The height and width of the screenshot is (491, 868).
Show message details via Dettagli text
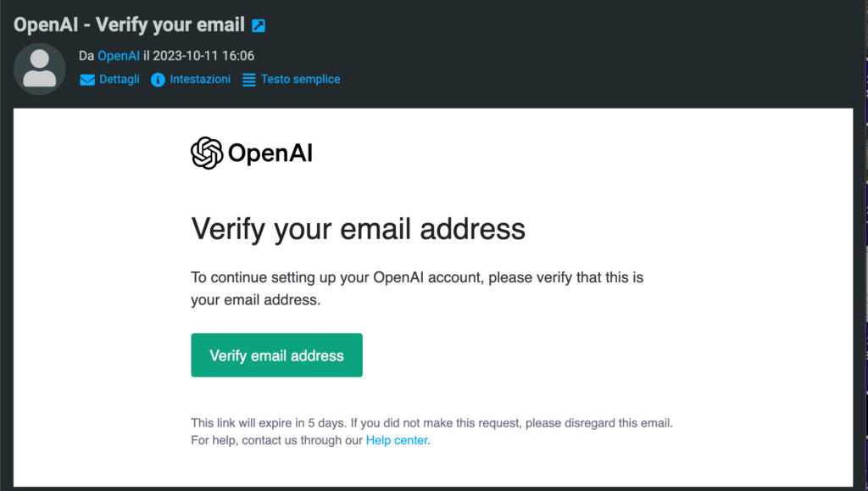120,79
